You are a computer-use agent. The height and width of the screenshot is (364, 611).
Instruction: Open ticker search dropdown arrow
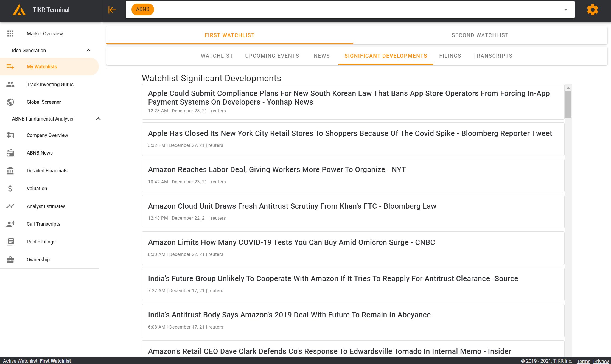pos(566,10)
